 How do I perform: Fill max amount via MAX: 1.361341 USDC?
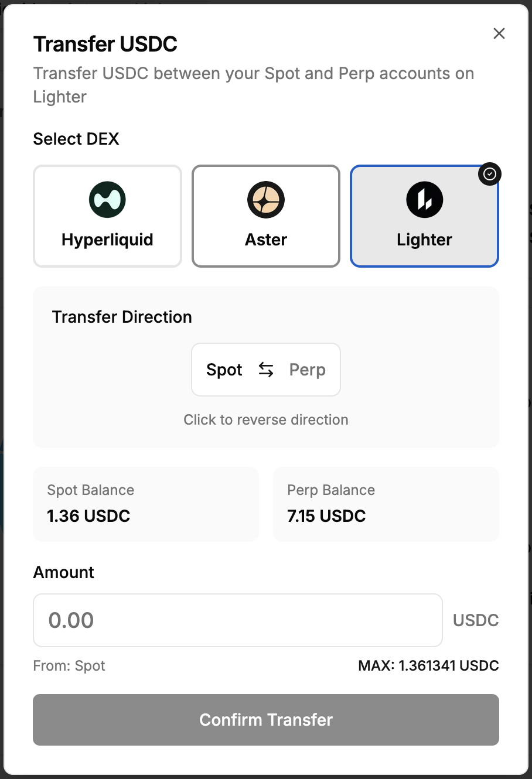pyautogui.click(x=428, y=666)
